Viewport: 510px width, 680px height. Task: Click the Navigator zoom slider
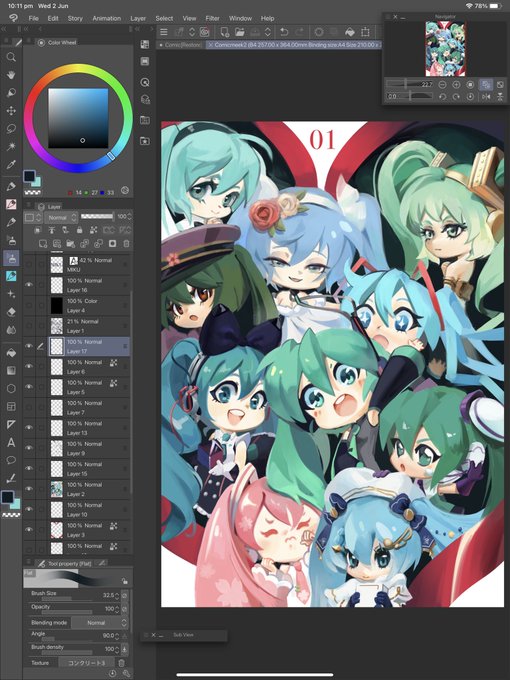point(409,85)
